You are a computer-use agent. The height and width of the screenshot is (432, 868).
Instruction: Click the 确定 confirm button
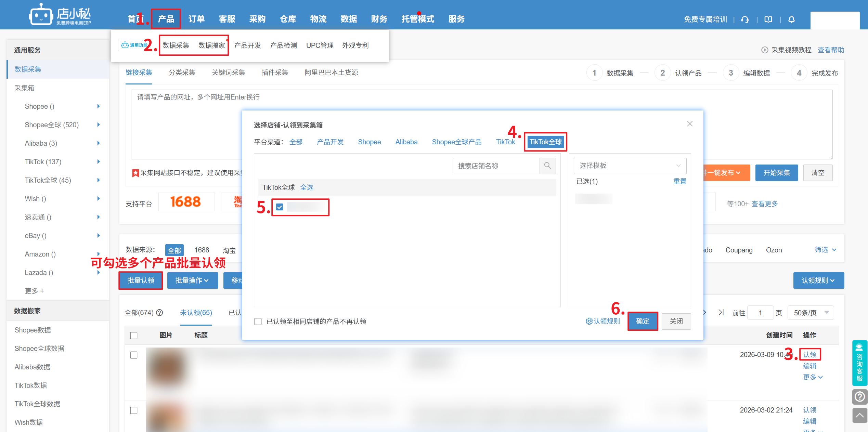point(642,321)
